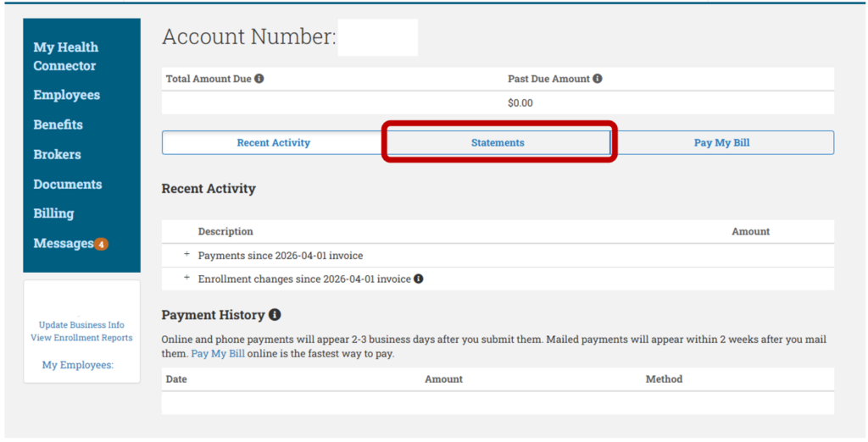868x442 pixels.
Task: Select Billing in the sidebar
Action: coord(53,213)
